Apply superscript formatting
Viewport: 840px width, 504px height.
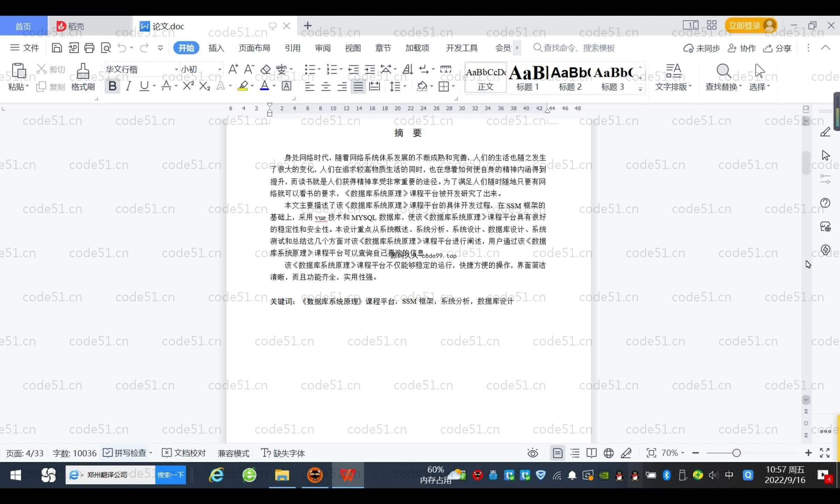(188, 86)
